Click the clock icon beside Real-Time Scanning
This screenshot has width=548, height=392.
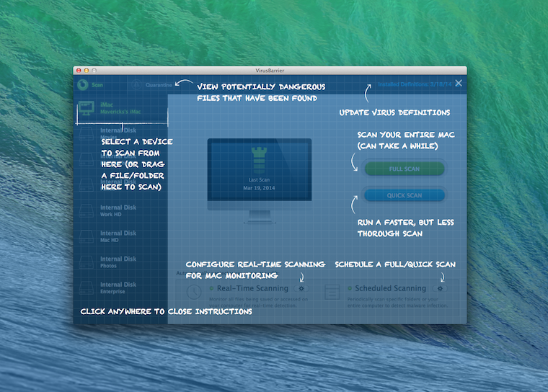pyautogui.click(x=194, y=292)
